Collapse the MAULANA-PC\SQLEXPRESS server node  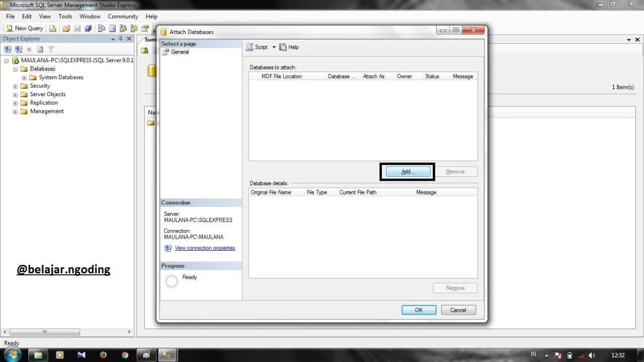click(7, 60)
